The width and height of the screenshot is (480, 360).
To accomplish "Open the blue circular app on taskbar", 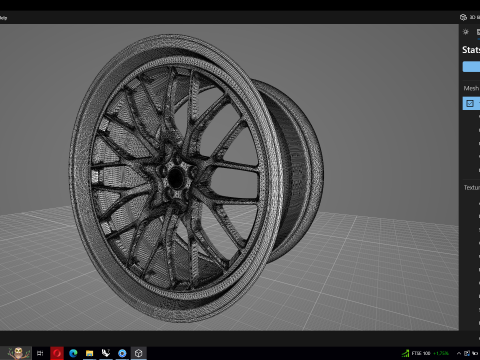I will pos(122,353).
